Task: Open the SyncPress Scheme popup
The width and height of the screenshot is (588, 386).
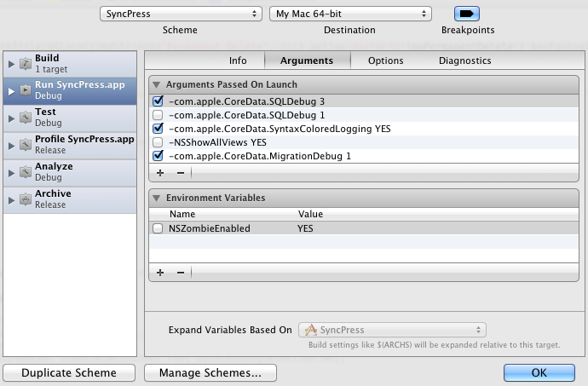Action: (x=181, y=14)
